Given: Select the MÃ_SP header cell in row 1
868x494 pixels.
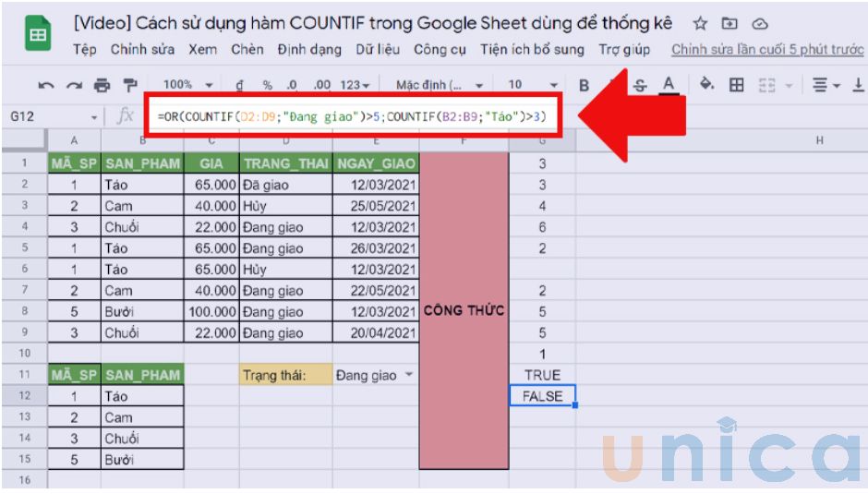Looking at the screenshot, I should pos(74,163).
